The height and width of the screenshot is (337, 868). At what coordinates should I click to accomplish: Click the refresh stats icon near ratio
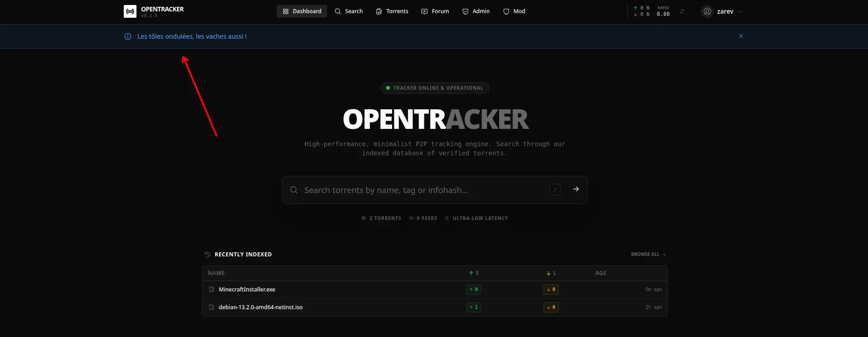681,11
